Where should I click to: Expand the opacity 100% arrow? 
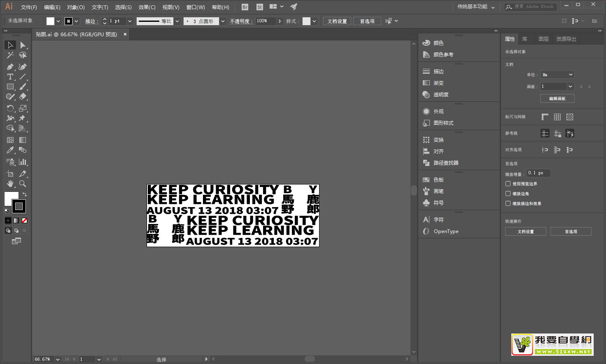click(x=280, y=21)
